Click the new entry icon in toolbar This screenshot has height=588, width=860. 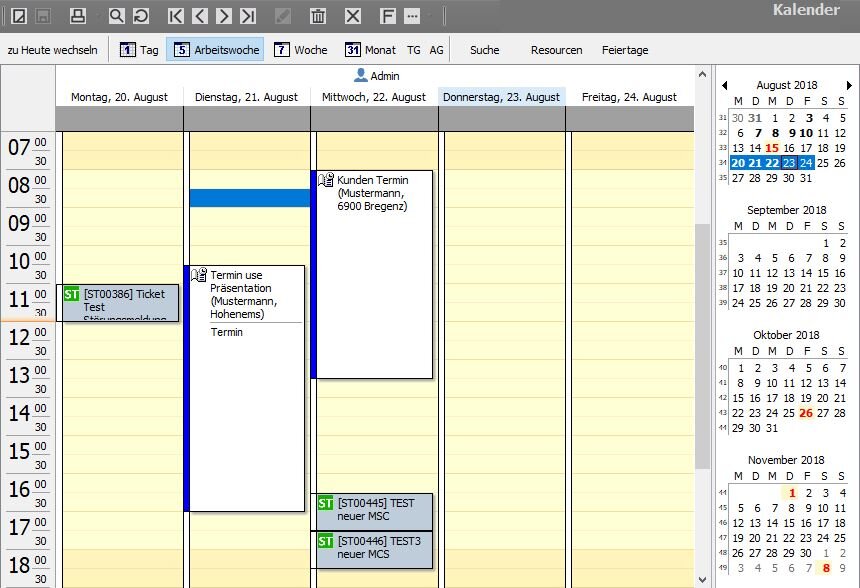(x=18, y=16)
